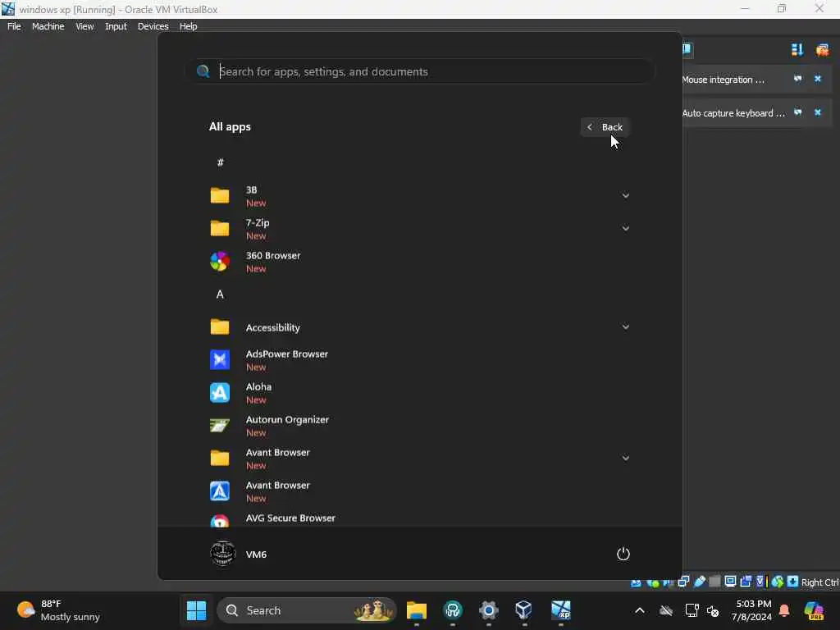The height and width of the screenshot is (630, 840).
Task: Open the Copilot PRE icon in tray
Action: (x=815, y=610)
